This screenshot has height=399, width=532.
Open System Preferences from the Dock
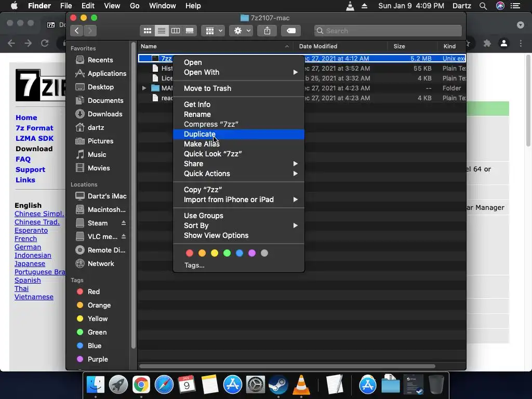255,385
